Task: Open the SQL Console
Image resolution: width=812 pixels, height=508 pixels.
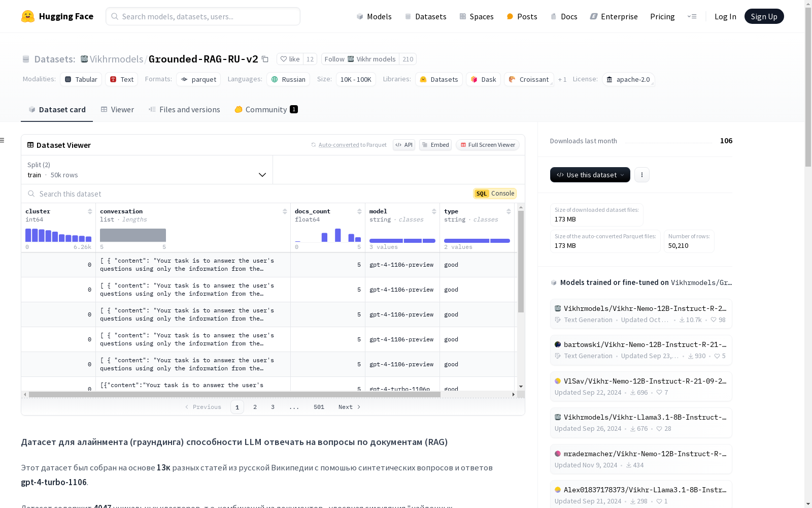Action: [x=495, y=194]
